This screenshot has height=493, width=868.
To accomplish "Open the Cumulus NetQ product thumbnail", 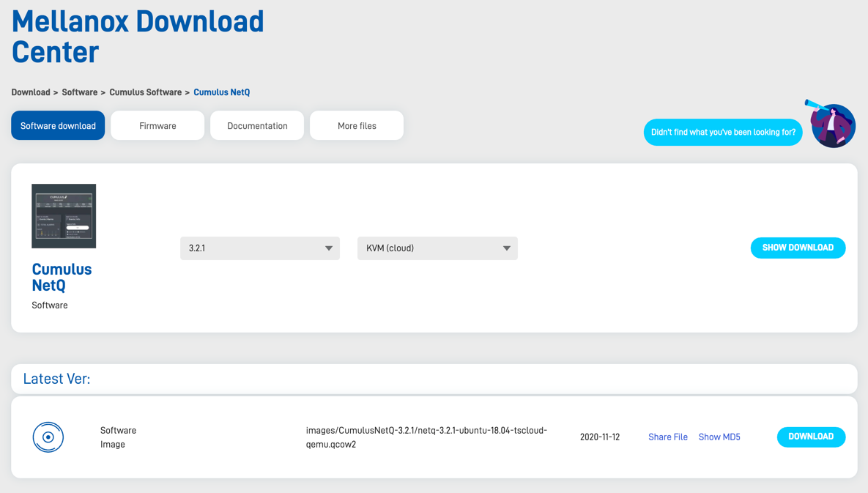I will pyautogui.click(x=64, y=216).
